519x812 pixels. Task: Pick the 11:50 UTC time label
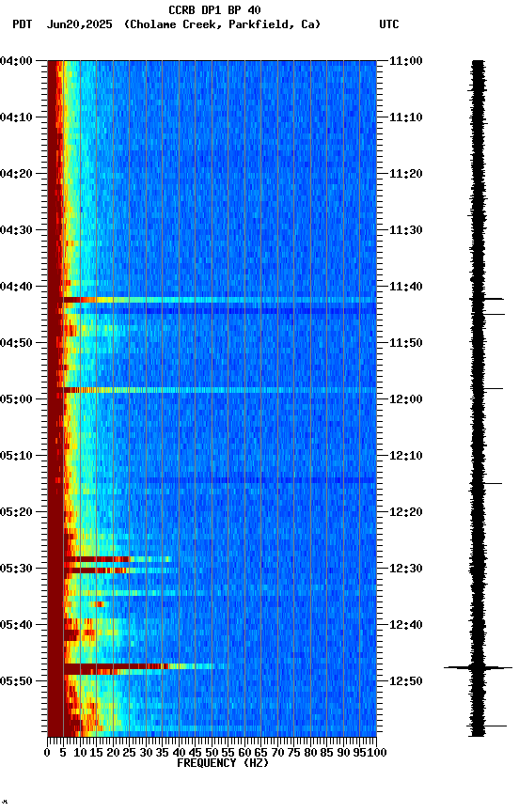pyautogui.click(x=406, y=343)
